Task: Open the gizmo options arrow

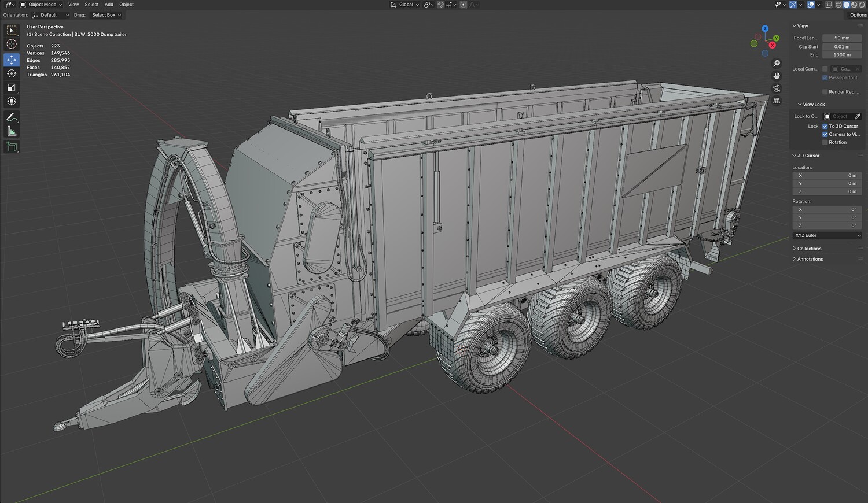Action: point(800,5)
